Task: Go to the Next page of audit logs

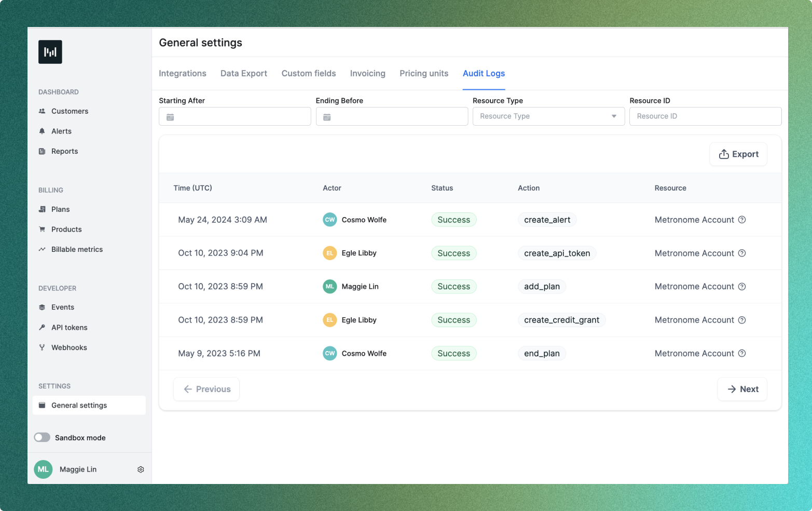Action: [742, 389]
